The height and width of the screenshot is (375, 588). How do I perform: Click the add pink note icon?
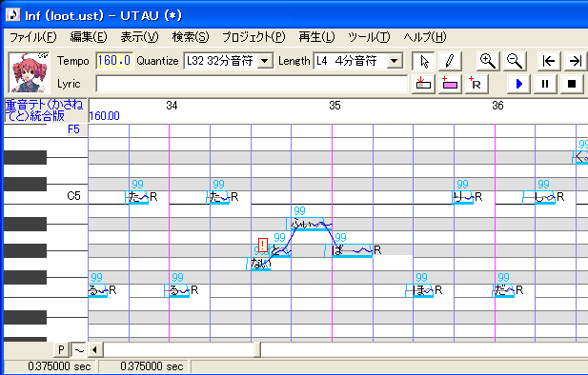(449, 84)
